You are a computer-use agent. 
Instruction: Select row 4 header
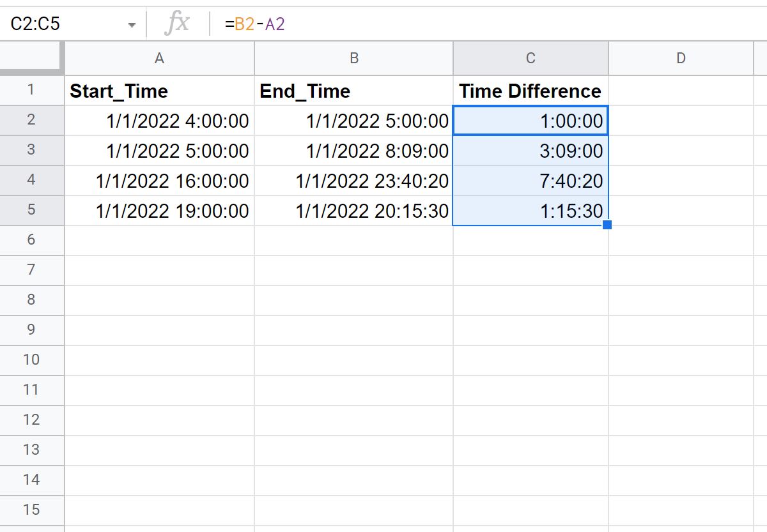point(32,180)
